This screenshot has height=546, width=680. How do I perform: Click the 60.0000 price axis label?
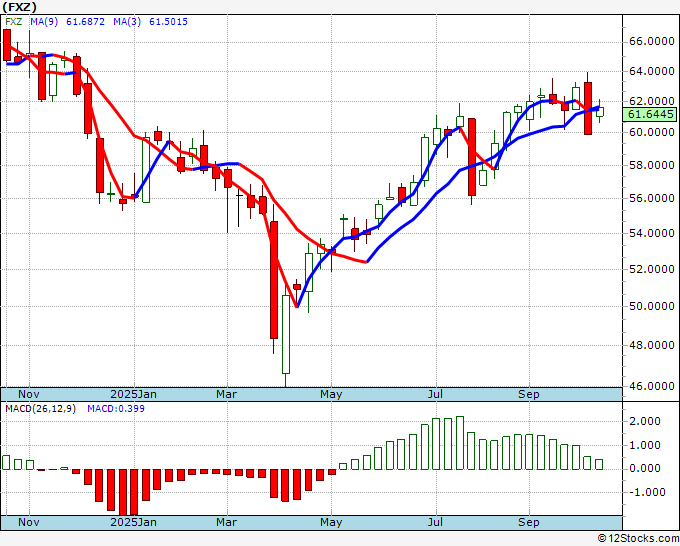(x=651, y=132)
